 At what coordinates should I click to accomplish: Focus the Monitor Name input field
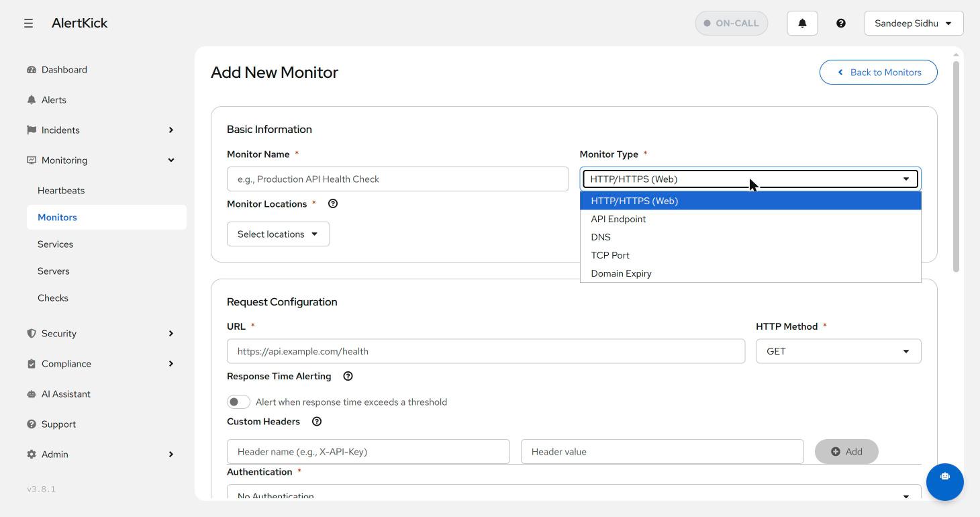[397, 179]
